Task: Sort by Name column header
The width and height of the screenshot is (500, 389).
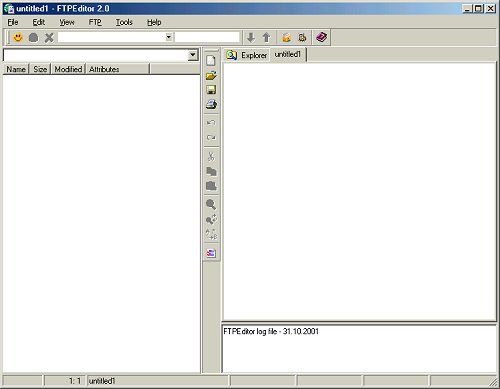Action: (x=16, y=69)
